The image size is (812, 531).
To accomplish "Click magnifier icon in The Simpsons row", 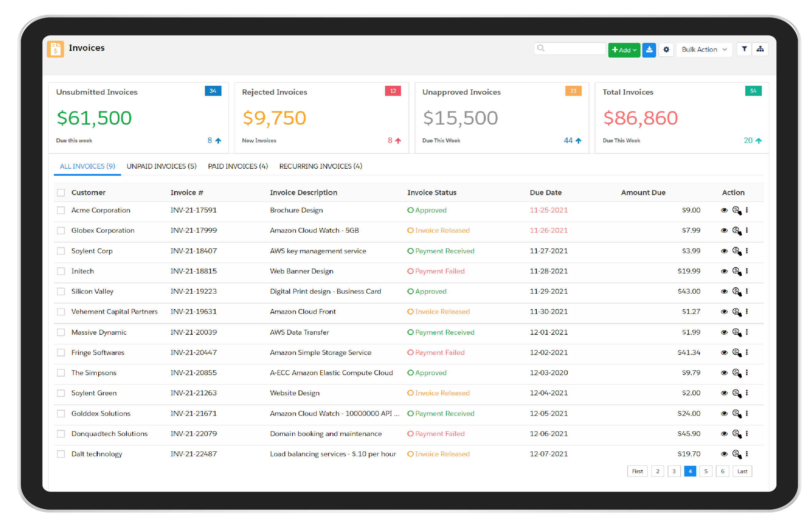I will 737,373.
